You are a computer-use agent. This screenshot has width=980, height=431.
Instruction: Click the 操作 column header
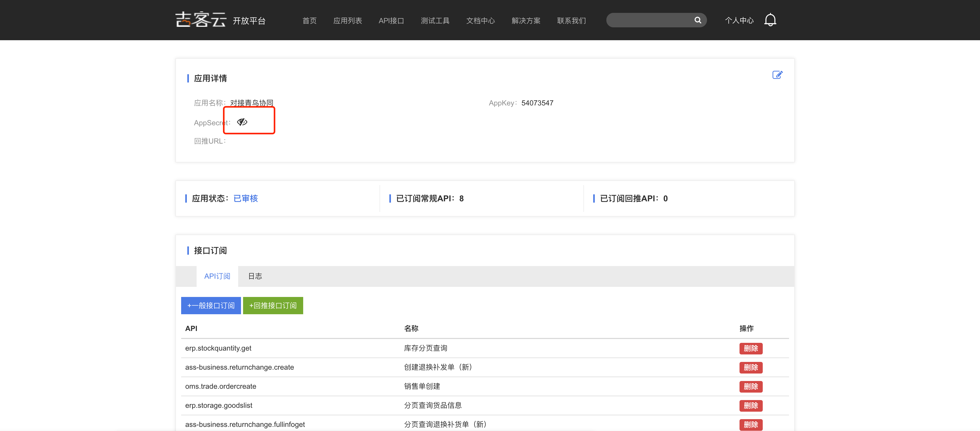[x=746, y=328]
